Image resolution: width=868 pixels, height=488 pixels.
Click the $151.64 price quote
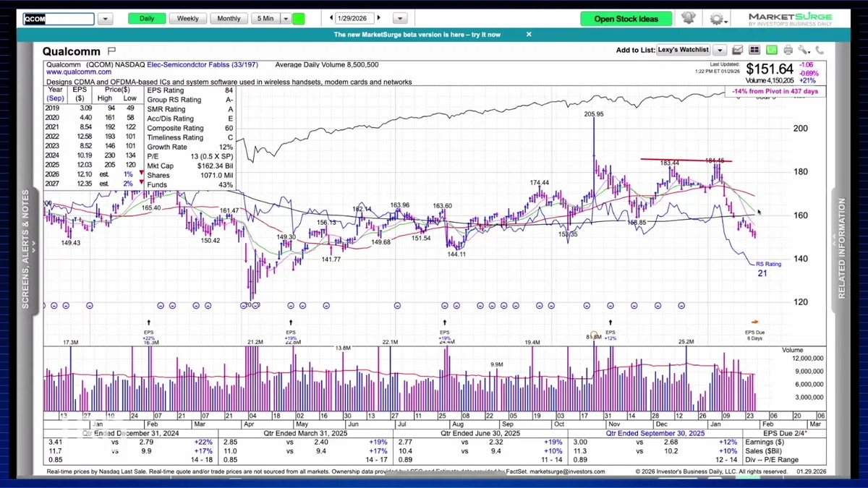pos(770,69)
